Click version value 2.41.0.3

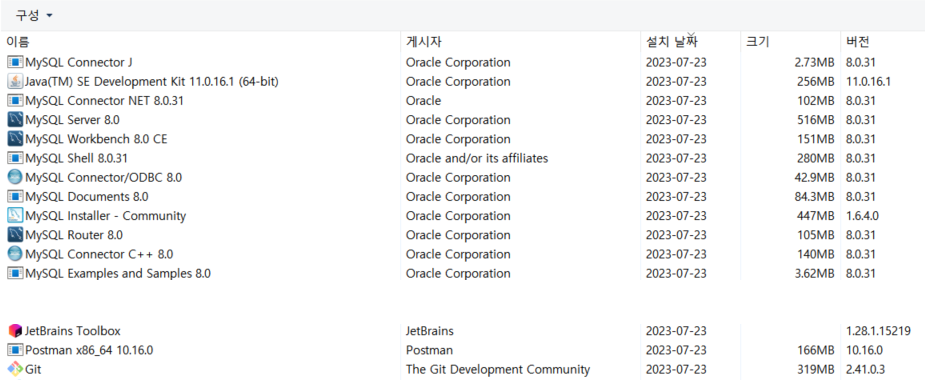point(865,370)
